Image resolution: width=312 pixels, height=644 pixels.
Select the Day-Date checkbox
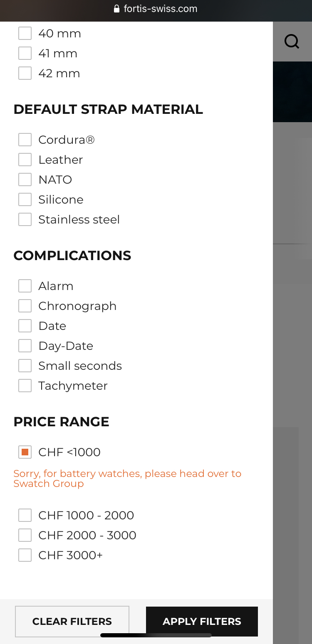click(25, 346)
